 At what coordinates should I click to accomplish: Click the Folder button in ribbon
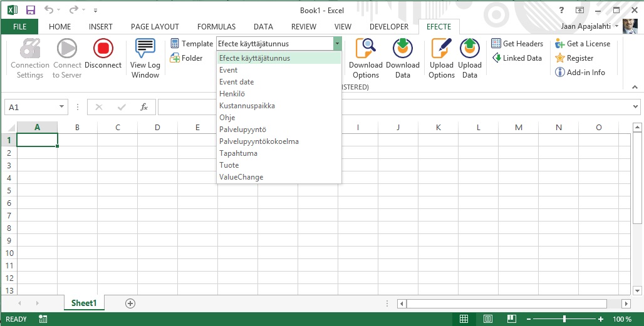tap(187, 58)
